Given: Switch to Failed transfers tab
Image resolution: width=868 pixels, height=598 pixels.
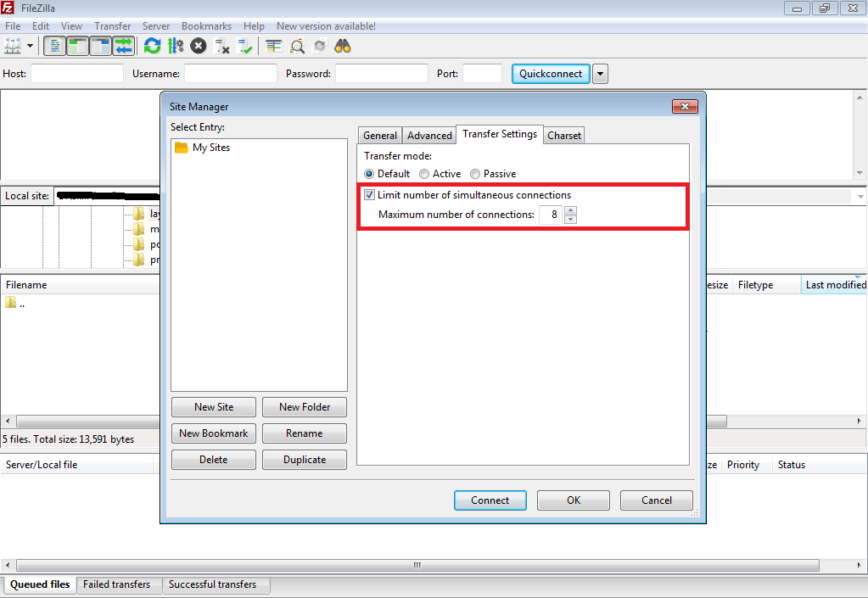Looking at the screenshot, I should 117,584.
